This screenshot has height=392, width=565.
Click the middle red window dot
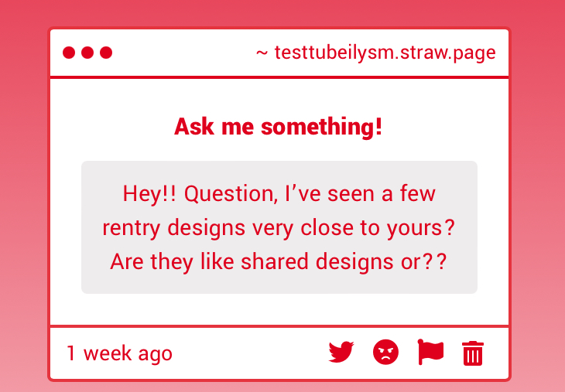point(87,53)
